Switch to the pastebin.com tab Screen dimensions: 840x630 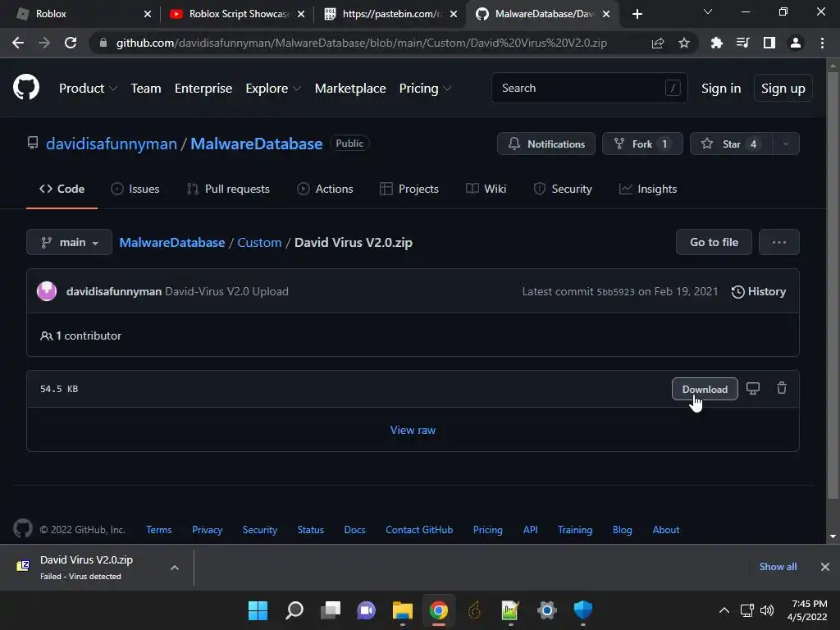(391, 14)
